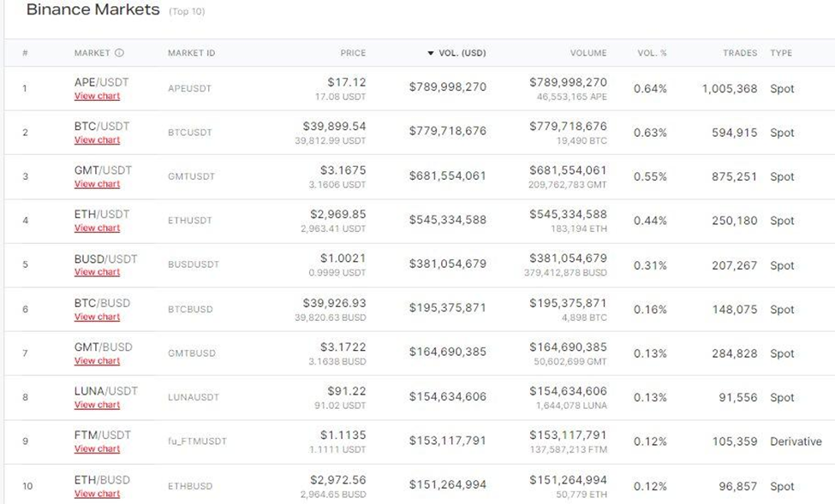Select the LUNA/USDT market name
The width and height of the screenshot is (835, 504).
coord(106,391)
